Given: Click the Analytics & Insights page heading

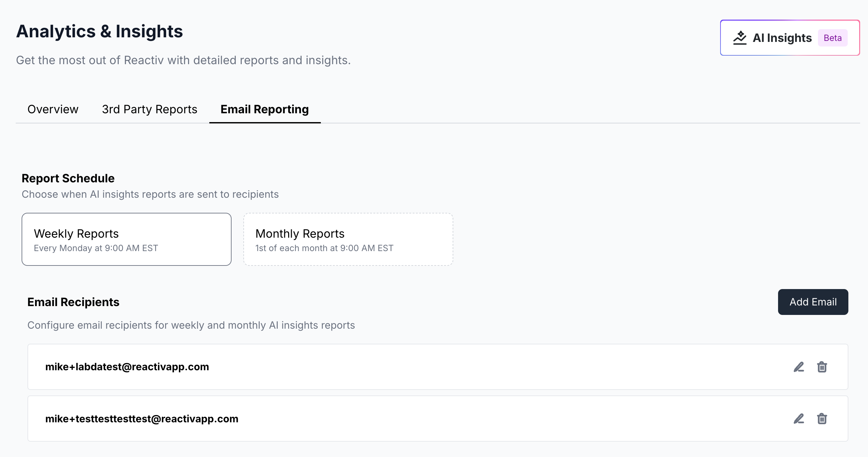Looking at the screenshot, I should pyautogui.click(x=99, y=31).
